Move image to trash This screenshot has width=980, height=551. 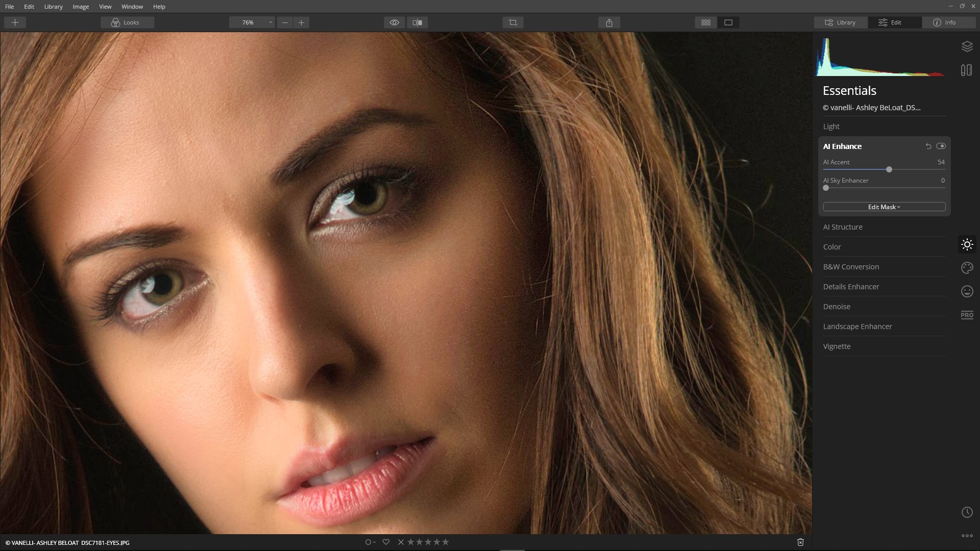click(x=800, y=542)
